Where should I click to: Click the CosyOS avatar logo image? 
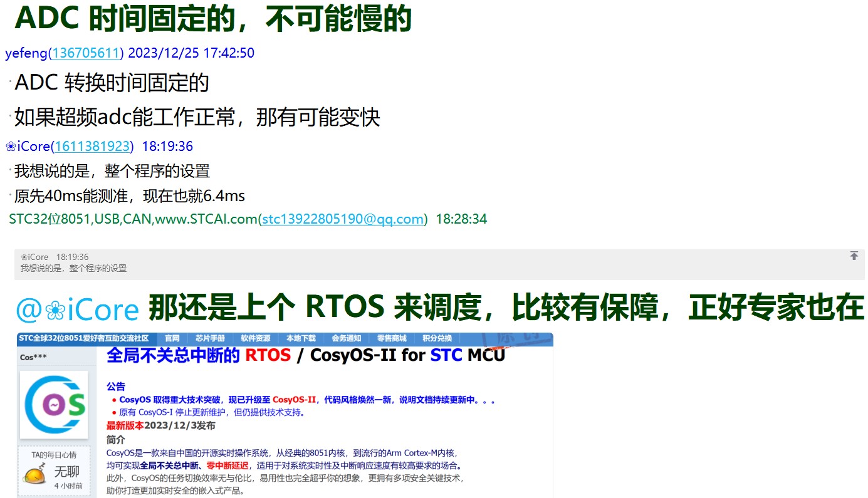53,405
